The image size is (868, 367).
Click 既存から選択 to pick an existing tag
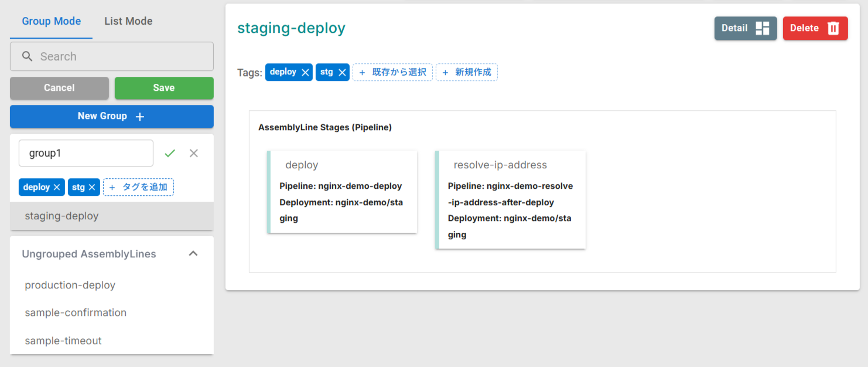pos(392,72)
